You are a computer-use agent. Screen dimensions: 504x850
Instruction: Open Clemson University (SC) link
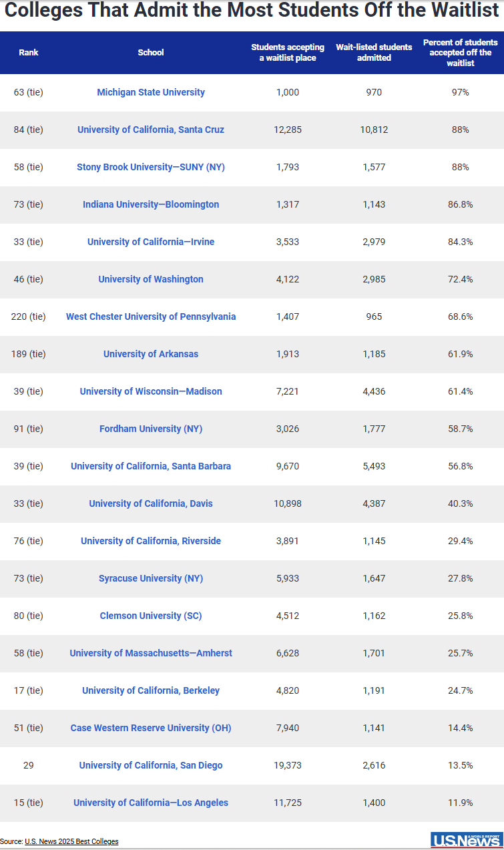coord(151,616)
